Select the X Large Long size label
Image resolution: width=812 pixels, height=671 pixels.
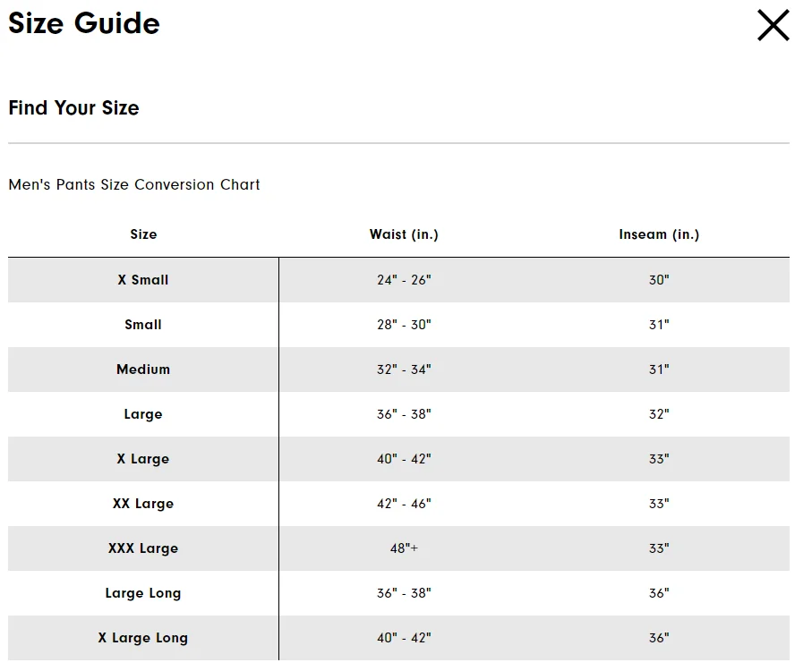(143, 638)
